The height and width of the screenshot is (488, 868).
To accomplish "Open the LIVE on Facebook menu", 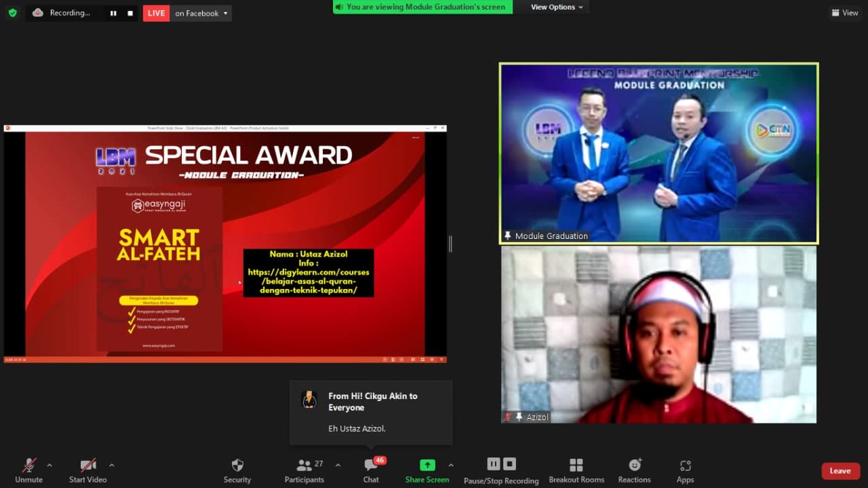I will tap(201, 13).
